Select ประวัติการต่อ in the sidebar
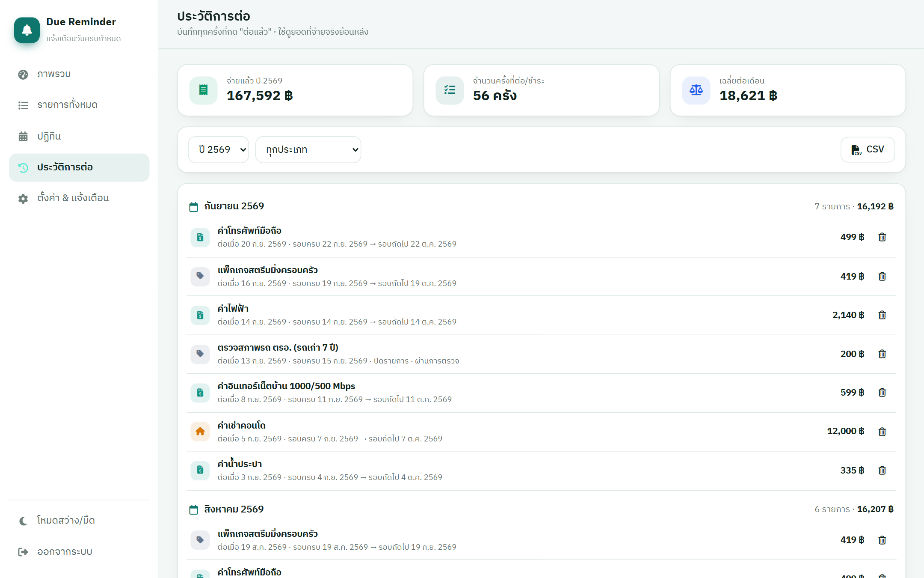924x578 pixels. coord(79,167)
